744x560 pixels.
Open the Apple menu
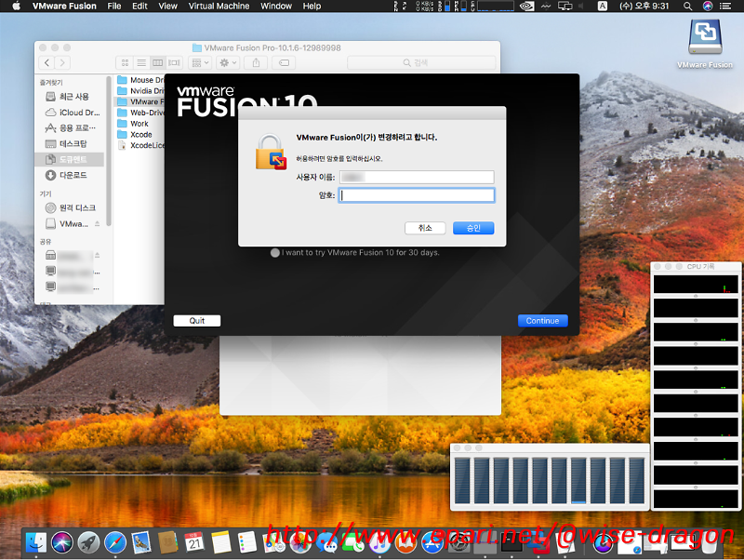point(16,7)
